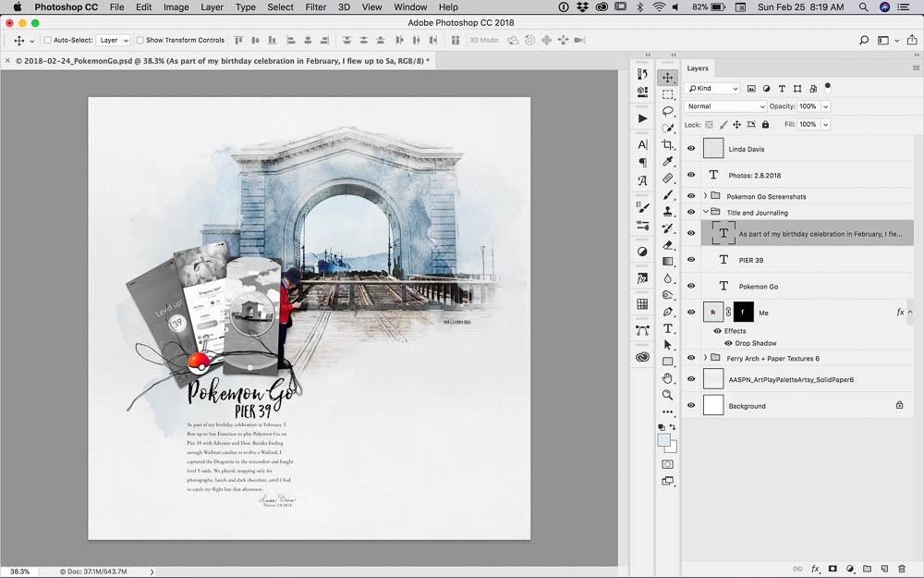Open the Kind filter dropdown
Screen dimensions: 924x578
[712, 88]
